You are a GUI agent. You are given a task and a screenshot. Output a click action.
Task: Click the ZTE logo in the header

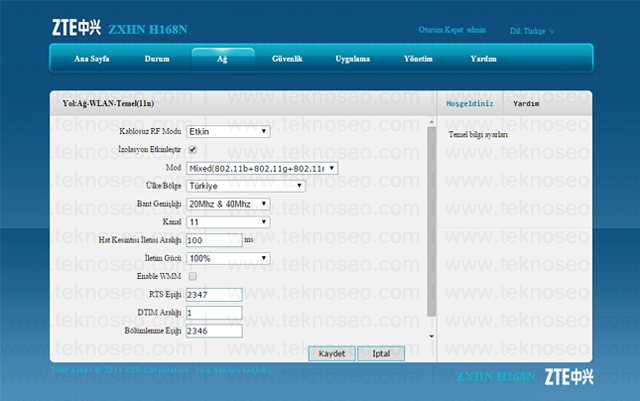[76, 28]
